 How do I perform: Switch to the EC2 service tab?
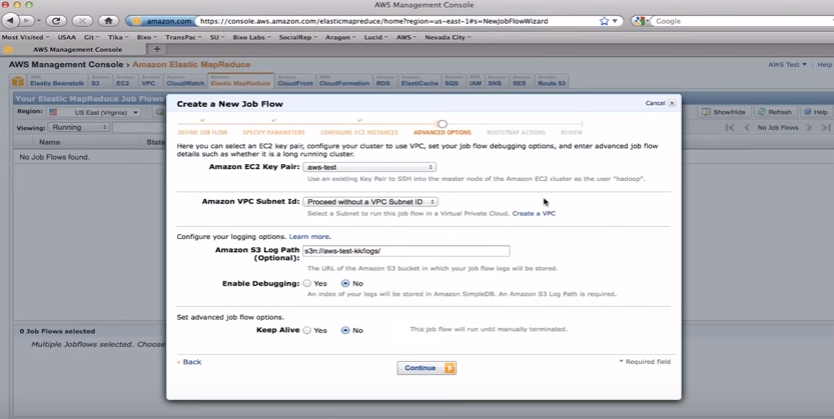click(x=124, y=81)
